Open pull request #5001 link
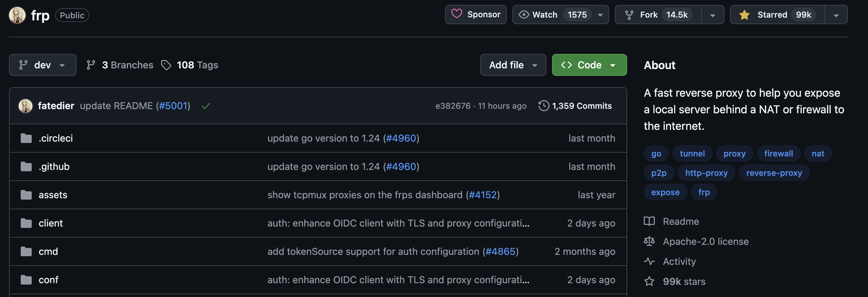Image resolution: width=868 pixels, height=297 pixels. [173, 106]
